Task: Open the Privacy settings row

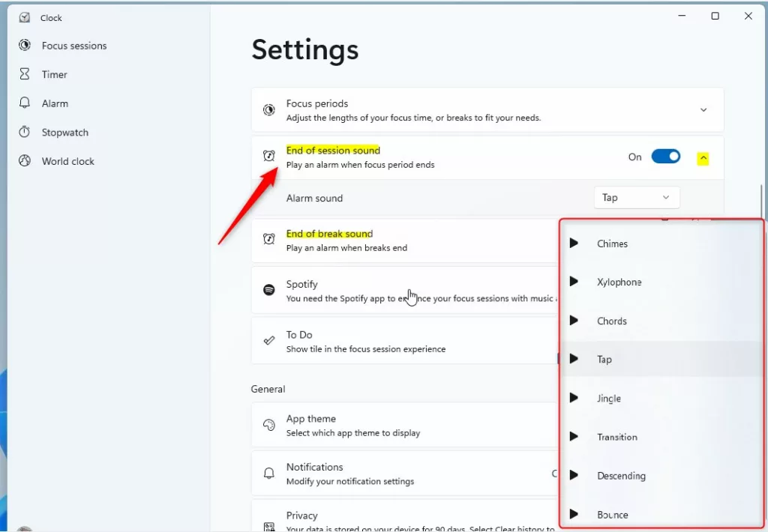Action: click(405, 519)
